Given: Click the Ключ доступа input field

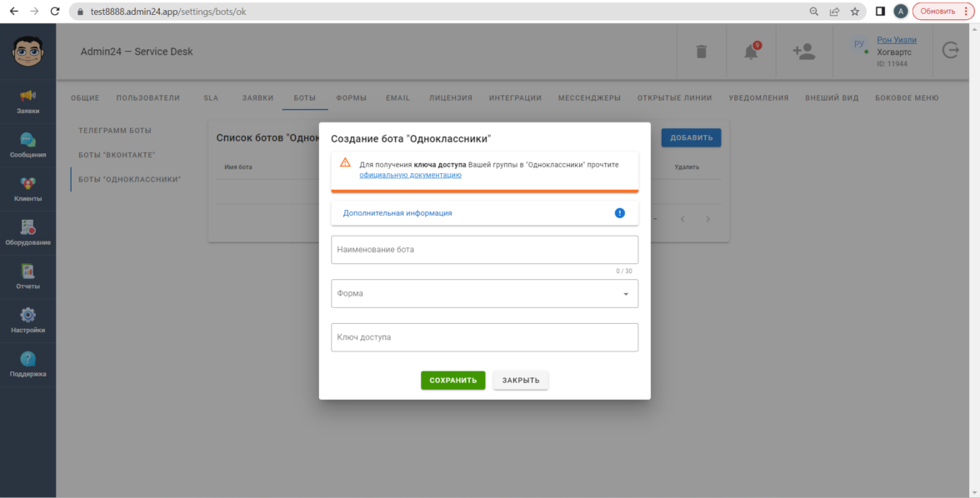Looking at the screenshot, I should tap(484, 337).
